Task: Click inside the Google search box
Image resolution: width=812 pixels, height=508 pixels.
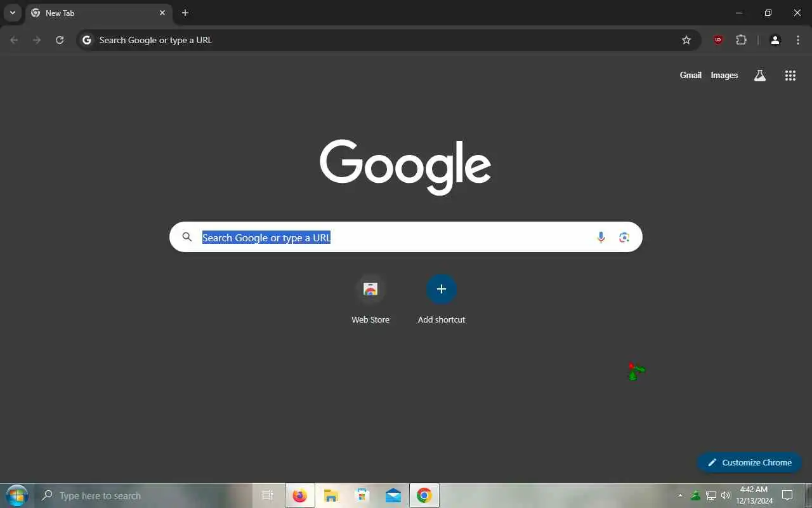Action: [406, 237]
